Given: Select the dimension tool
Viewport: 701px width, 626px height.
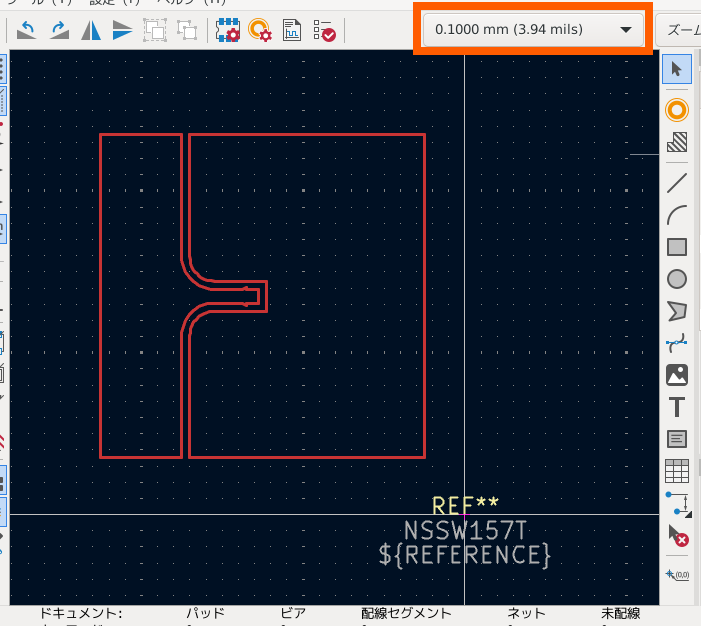Looking at the screenshot, I should click(x=678, y=504).
